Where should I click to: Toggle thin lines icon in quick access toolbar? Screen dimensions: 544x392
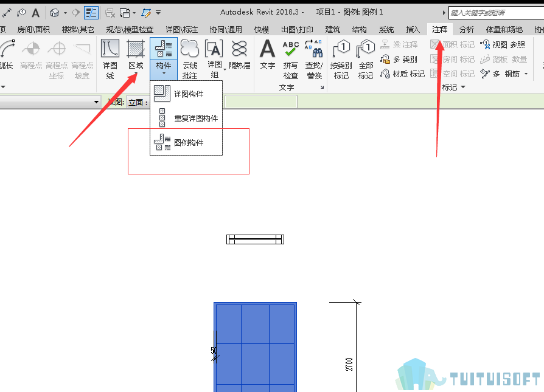[x=91, y=13]
